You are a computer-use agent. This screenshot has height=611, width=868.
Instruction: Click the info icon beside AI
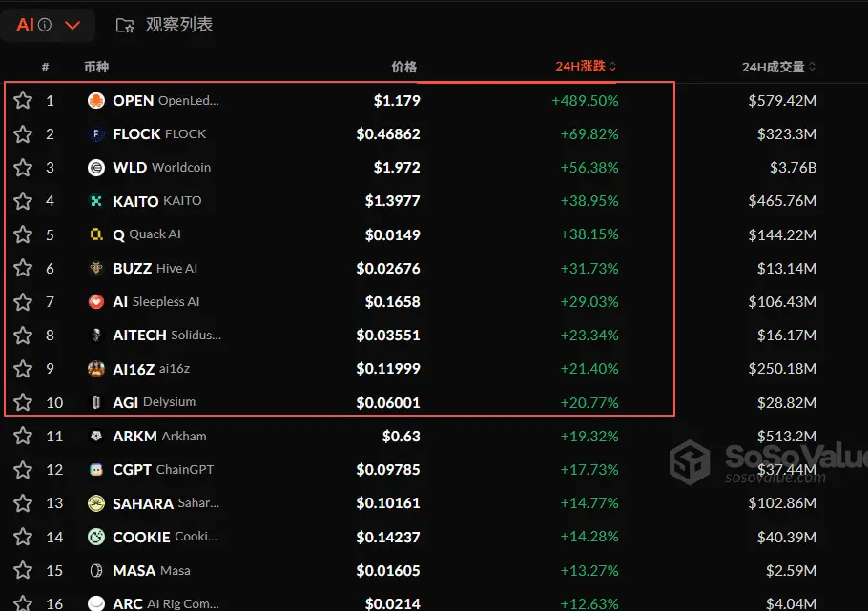(x=45, y=25)
